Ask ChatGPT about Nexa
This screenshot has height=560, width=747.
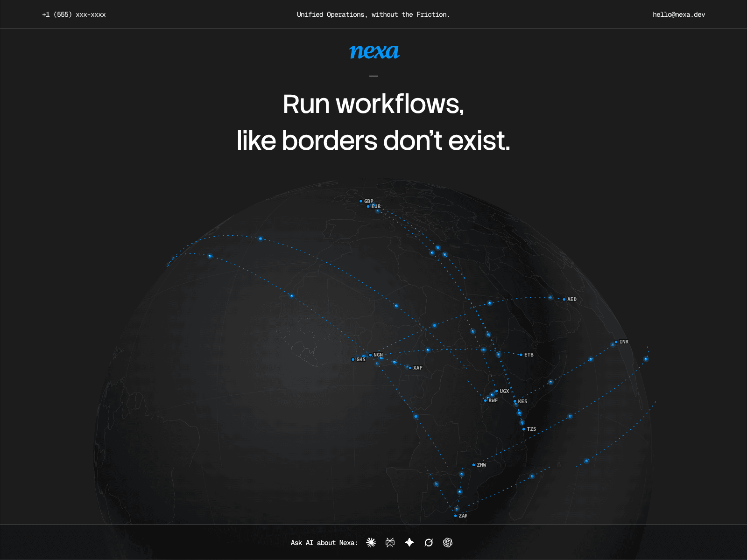[448, 542]
